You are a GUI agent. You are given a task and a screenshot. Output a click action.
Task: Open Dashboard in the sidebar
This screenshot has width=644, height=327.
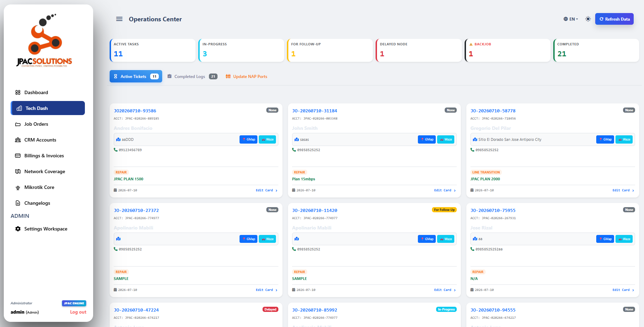pyautogui.click(x=48, y=92)
